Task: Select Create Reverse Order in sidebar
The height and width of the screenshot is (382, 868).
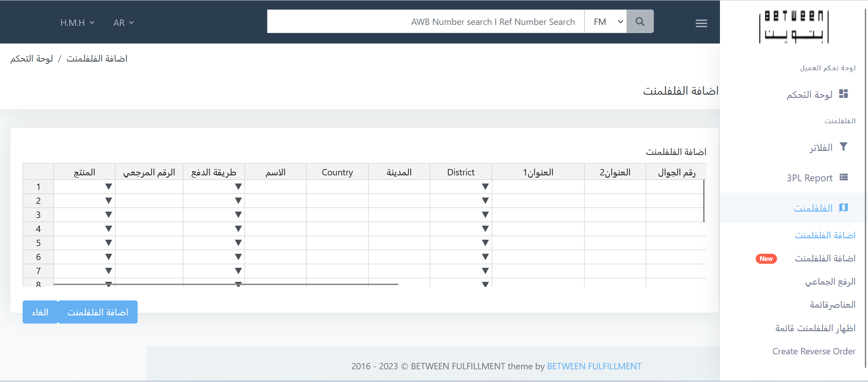Action: click(x=813, y=351)
